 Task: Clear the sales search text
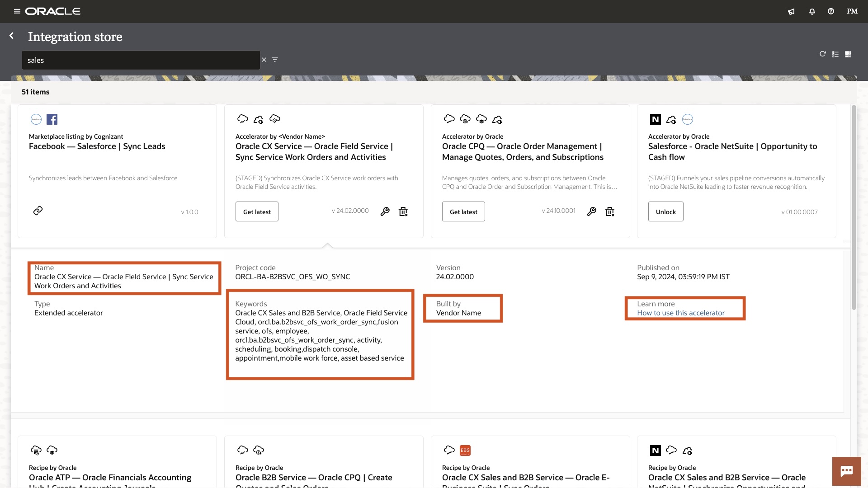(264, 60)
